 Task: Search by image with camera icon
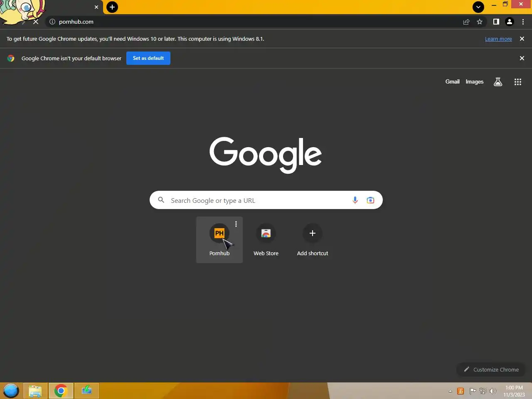pyautogui.click(x=370, y=200)
